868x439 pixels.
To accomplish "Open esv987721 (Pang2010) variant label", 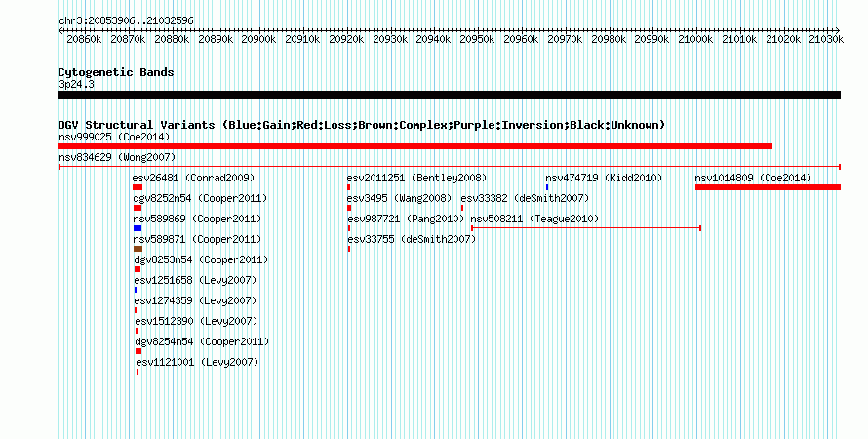I will 406,219.
